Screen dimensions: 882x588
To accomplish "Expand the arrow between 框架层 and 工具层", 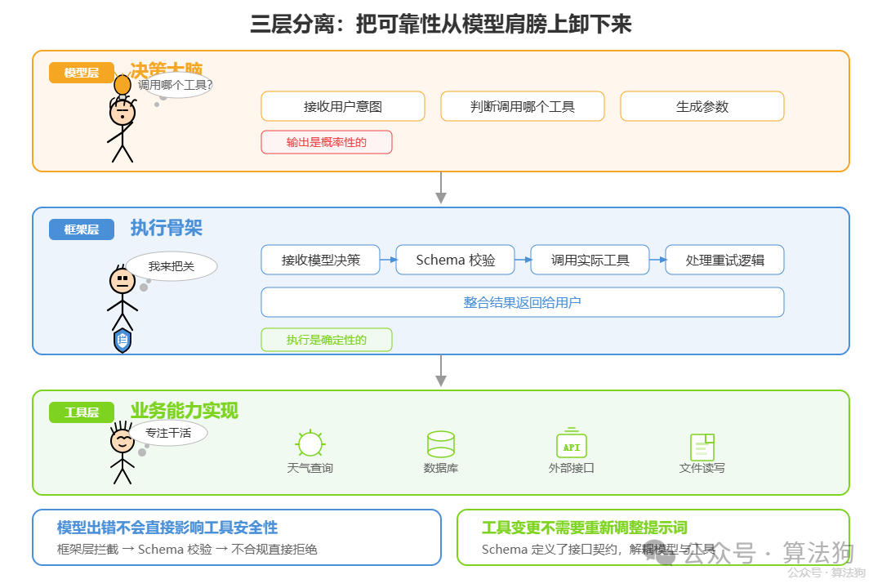I will click(441, 374).
